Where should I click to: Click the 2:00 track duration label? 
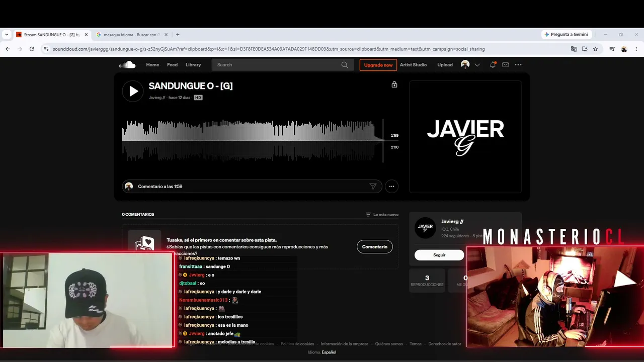[394, 147]
